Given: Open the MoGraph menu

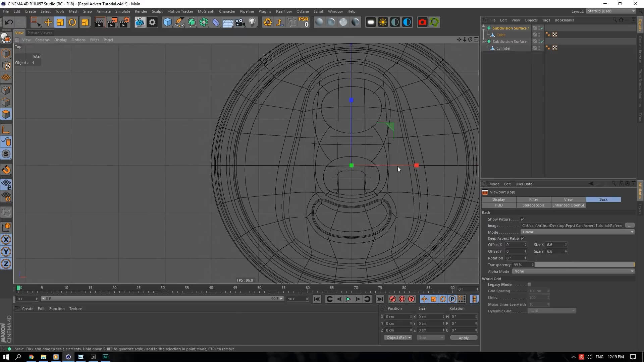Looking at the screenshot, I should [206, 11].
